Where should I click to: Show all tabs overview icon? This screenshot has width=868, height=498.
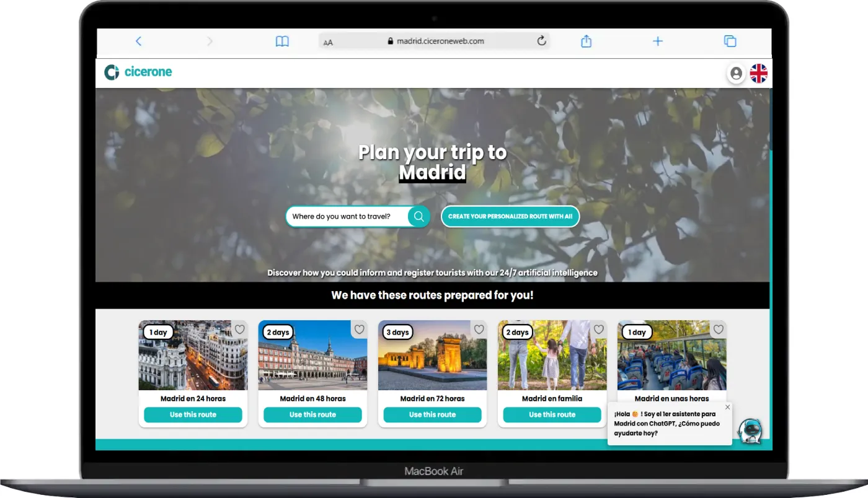[730, 41]
